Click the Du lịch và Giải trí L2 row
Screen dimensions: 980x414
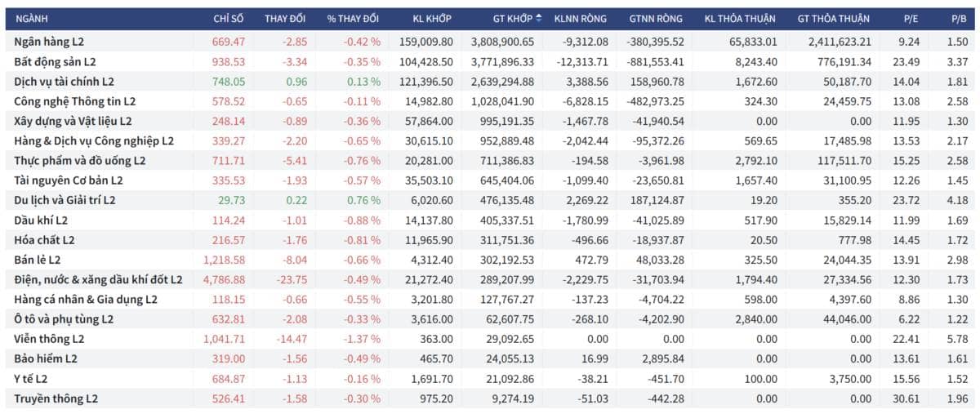point(490,200)
